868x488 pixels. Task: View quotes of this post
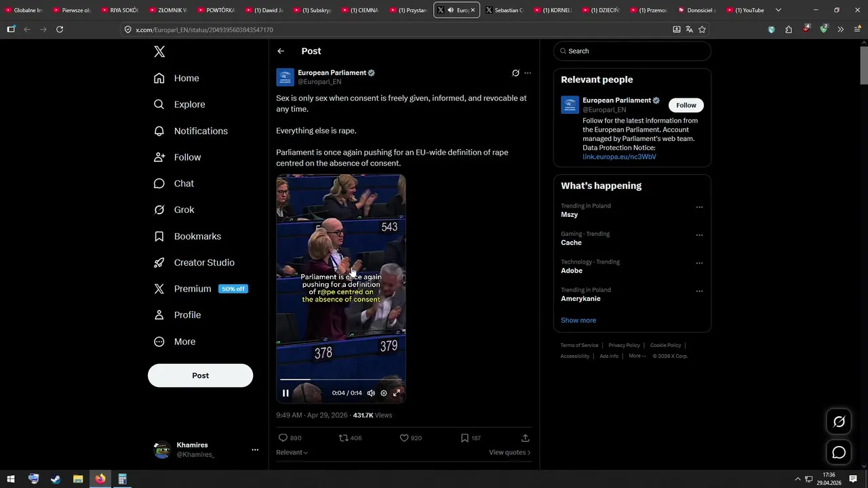click(x=509, y=452)
